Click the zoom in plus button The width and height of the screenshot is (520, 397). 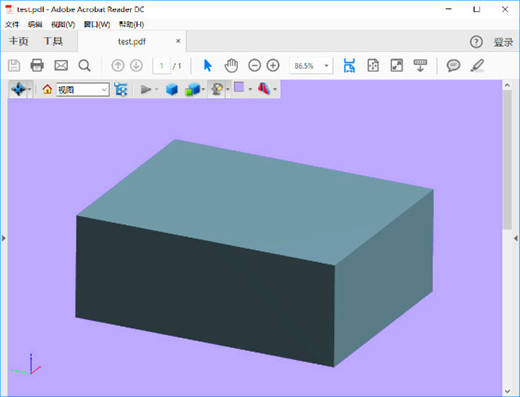273,65
